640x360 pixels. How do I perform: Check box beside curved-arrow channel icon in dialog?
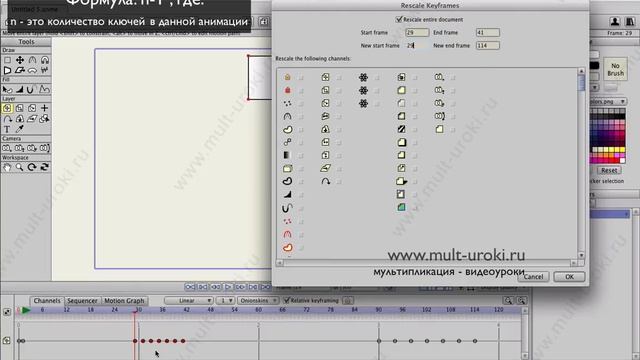pos(339,182)
